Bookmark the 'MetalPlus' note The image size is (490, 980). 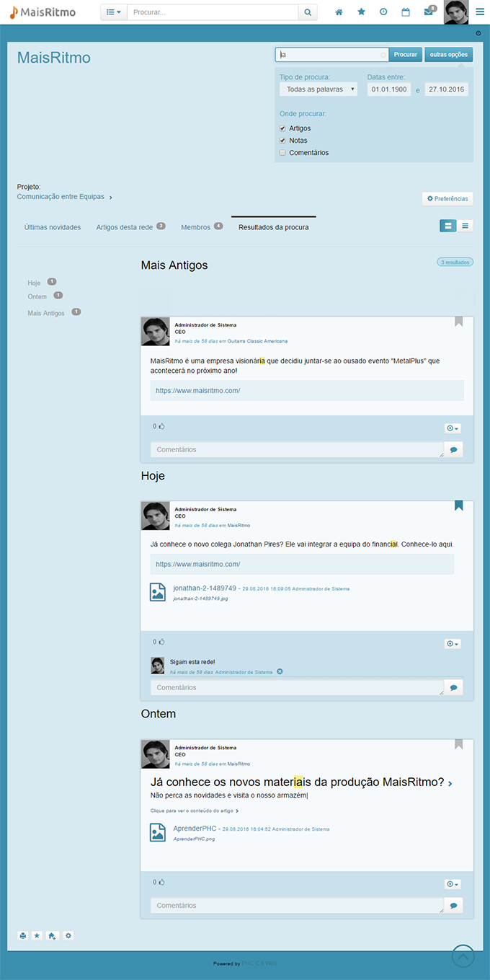point(458,322)
